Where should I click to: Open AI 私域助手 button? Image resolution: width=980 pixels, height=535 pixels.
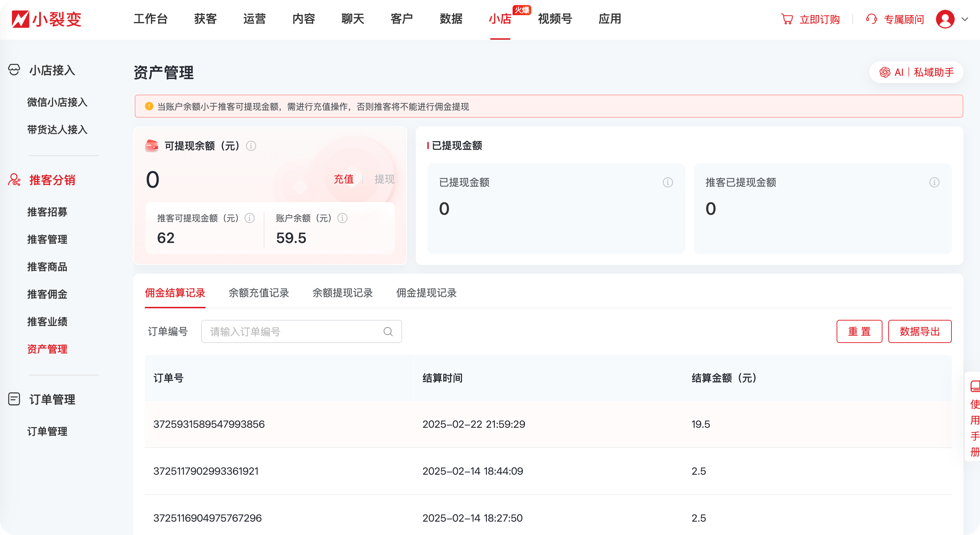(916, 72)
